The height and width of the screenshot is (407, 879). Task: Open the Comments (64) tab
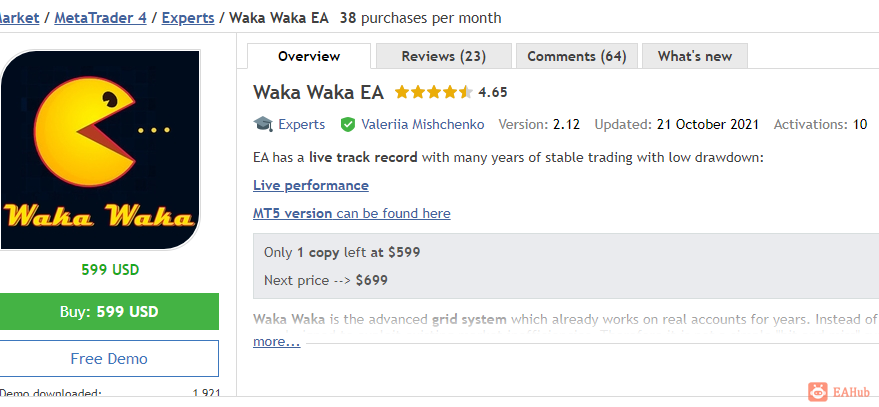tap(576, 56)
